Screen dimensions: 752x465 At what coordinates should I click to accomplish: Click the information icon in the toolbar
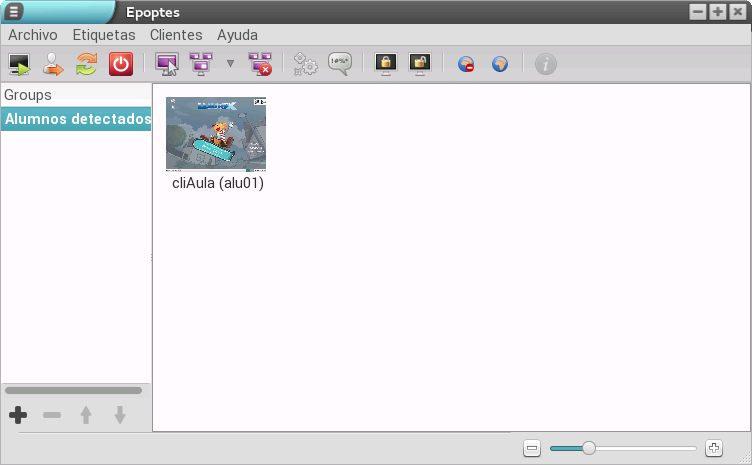[545, 65]
